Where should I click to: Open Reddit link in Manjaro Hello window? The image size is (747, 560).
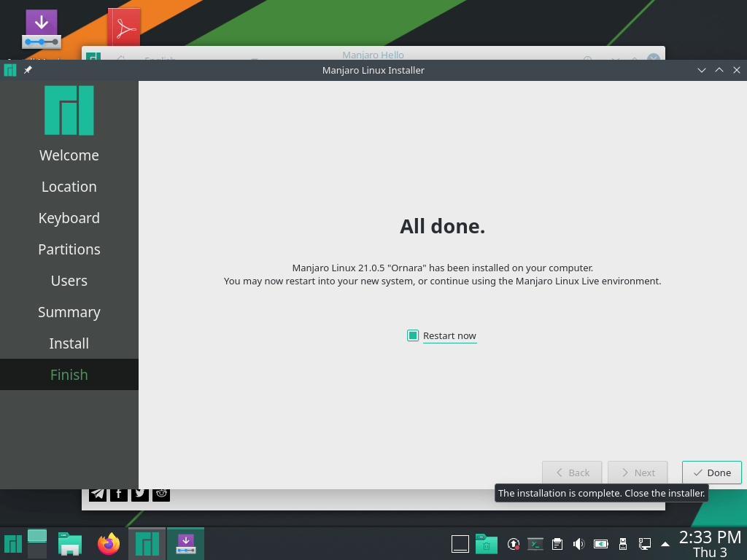point(161,494)
